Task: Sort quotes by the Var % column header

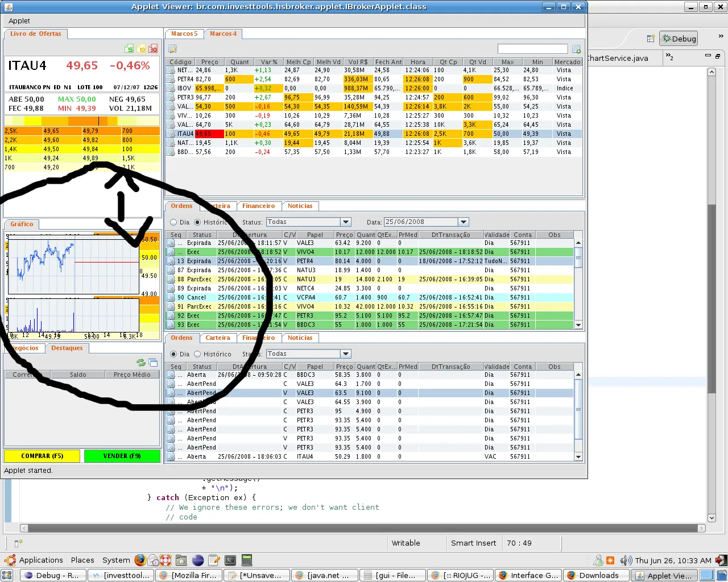Action: coord(269,62)
